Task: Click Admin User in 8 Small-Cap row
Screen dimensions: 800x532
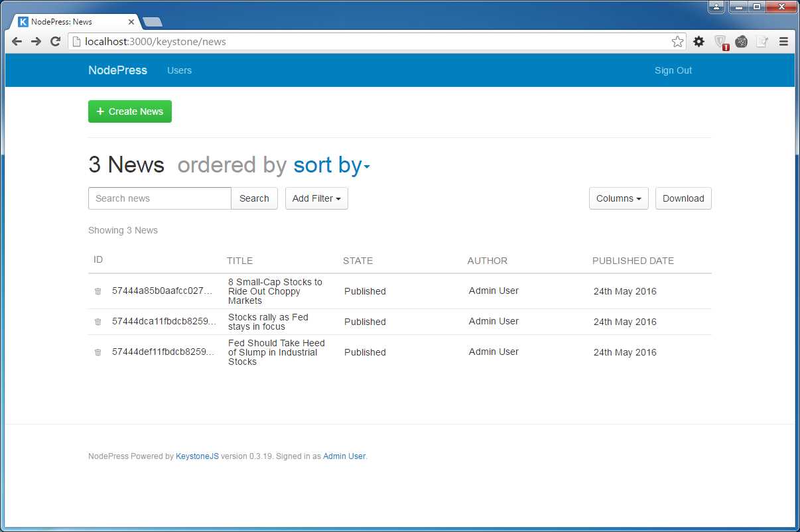Action: click(494, 291)
